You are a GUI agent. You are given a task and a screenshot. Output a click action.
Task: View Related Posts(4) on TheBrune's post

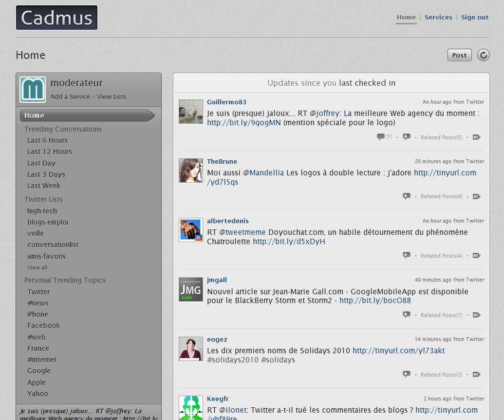point(441,196)
